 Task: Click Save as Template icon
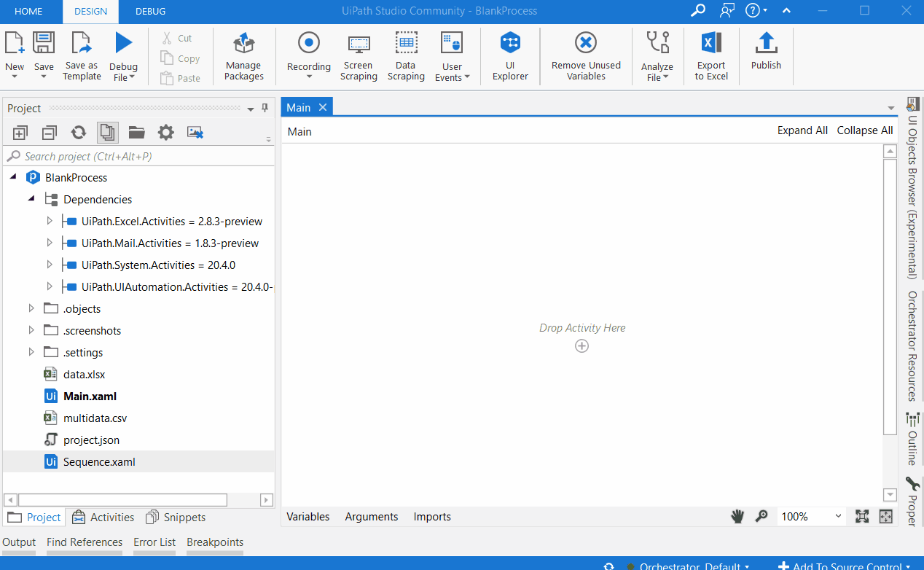82,43
